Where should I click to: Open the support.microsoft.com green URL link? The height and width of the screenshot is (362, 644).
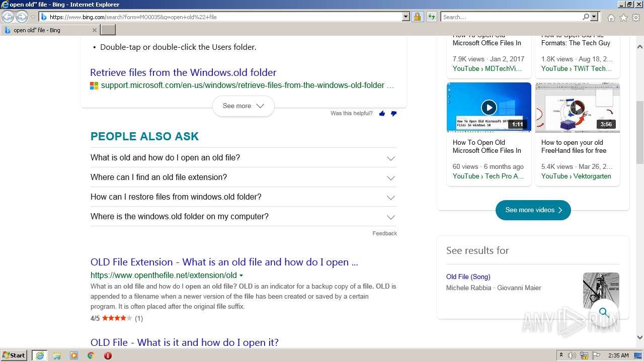(x=247, y=85)
